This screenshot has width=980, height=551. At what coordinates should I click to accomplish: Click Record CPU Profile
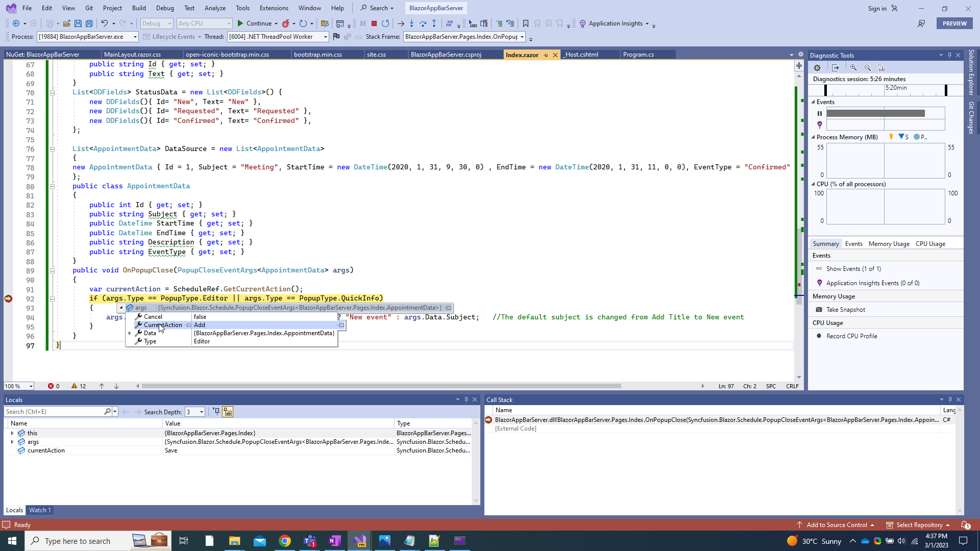coord(851,336)
